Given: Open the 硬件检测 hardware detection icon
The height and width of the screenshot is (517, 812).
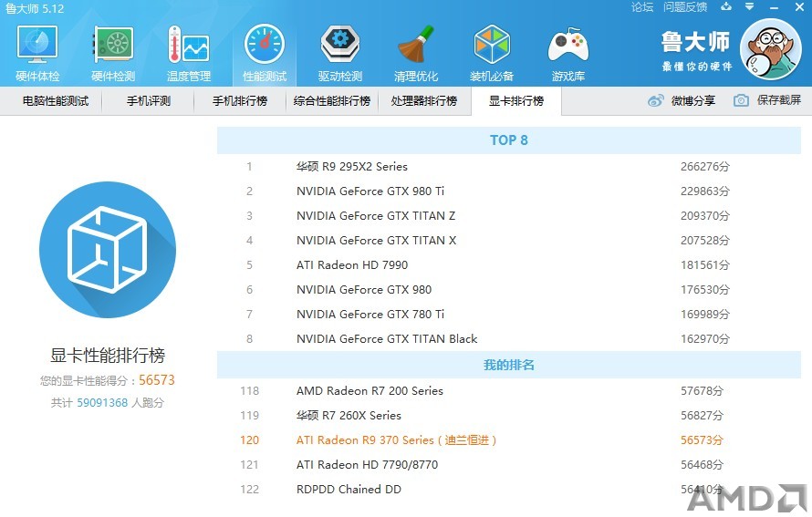Looking at the screenshot, I should point(113,45).
